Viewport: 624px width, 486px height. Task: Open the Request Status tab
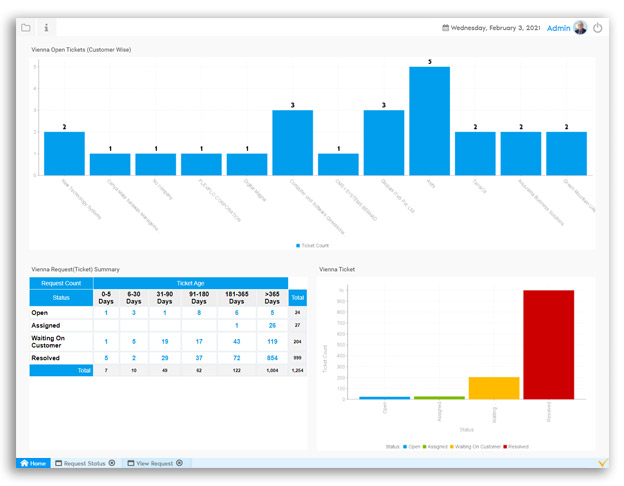80,463
